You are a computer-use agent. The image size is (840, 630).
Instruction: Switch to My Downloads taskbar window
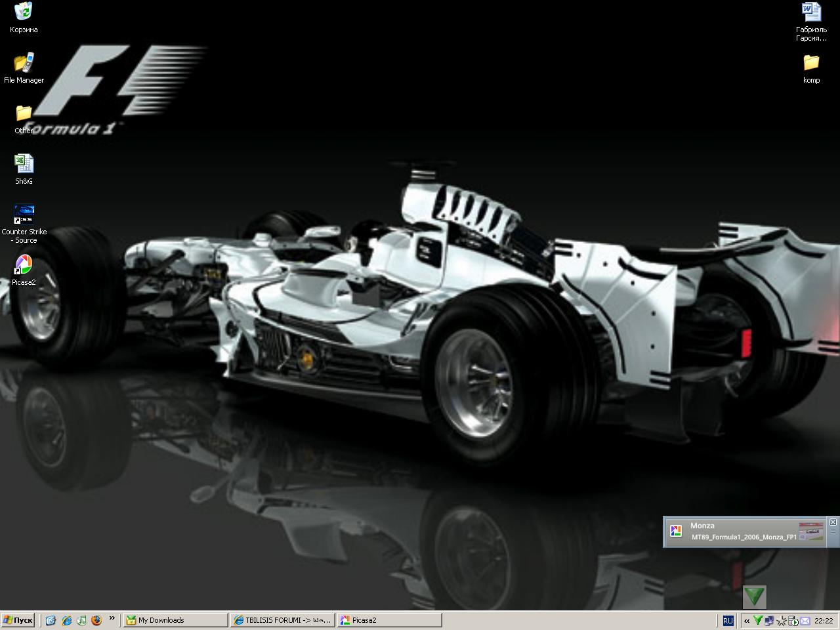[x=176, y=620]
